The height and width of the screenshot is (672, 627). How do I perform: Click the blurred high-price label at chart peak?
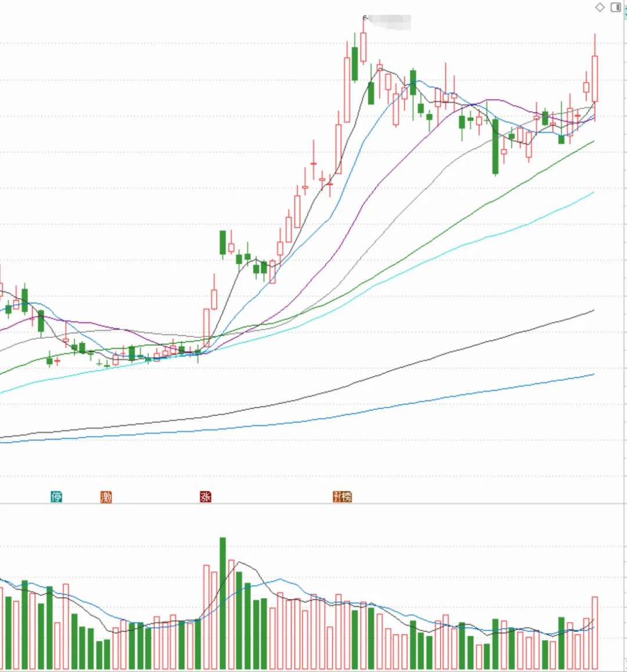tap(390, 22)
